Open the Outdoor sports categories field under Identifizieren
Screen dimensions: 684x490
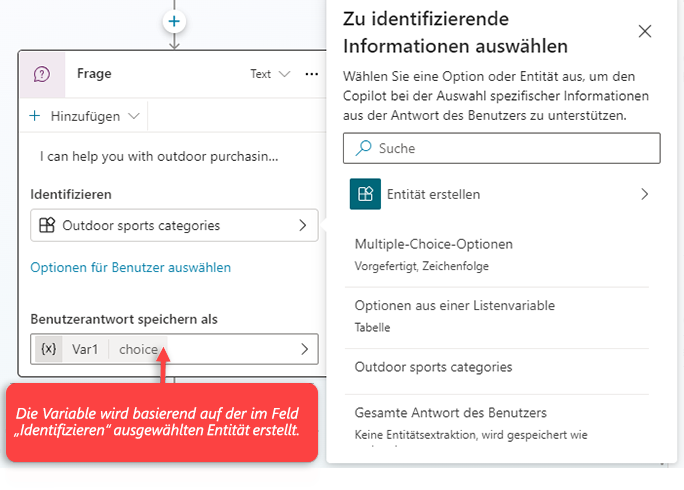(x=175, y=226)
